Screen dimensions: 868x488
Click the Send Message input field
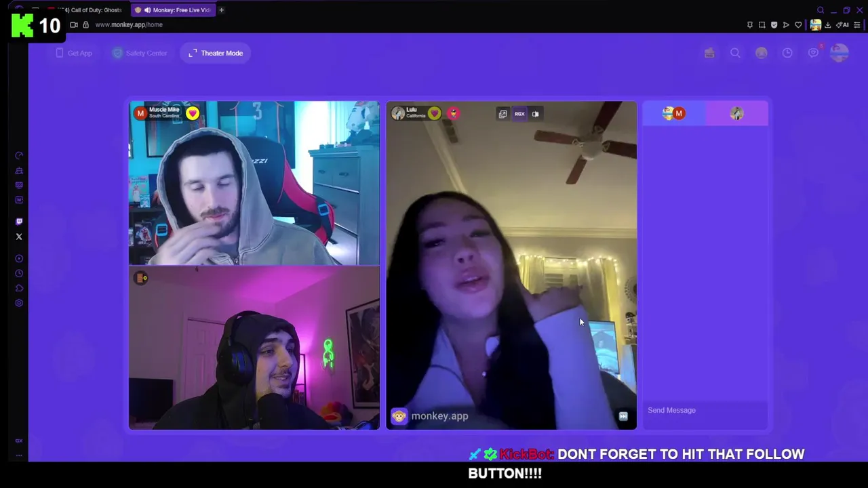pos(705,410)
